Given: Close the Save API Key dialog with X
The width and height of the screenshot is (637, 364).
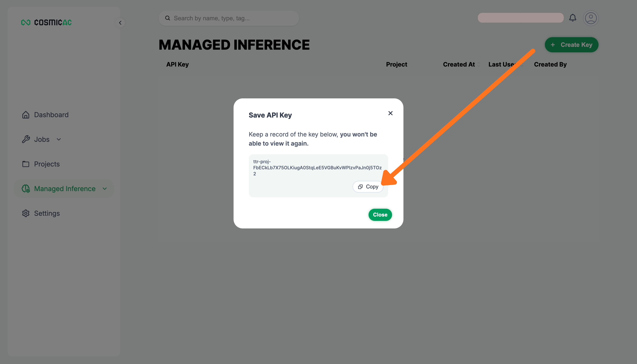Looking at the screenshot, I should tap(390, 113).
